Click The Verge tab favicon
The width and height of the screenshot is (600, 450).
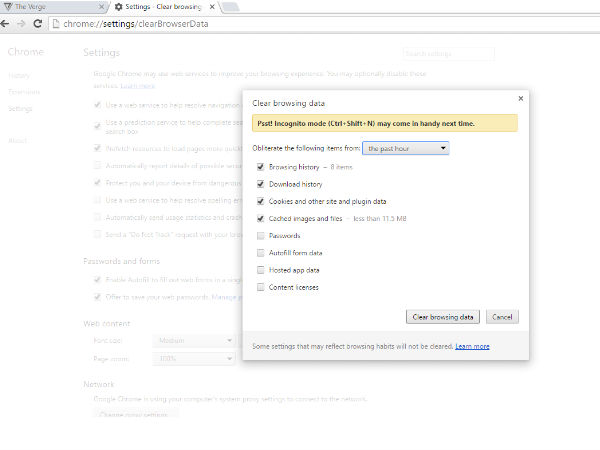pos(8,7)
